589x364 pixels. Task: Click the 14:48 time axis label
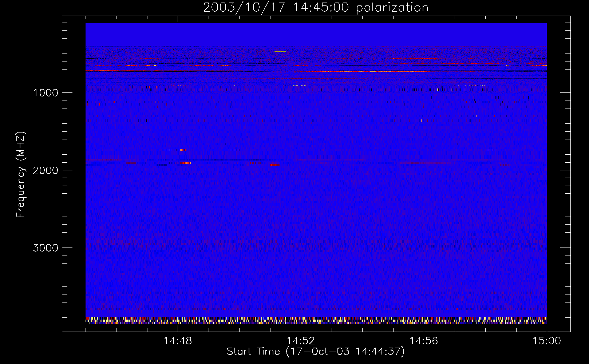tap(178, 341)
